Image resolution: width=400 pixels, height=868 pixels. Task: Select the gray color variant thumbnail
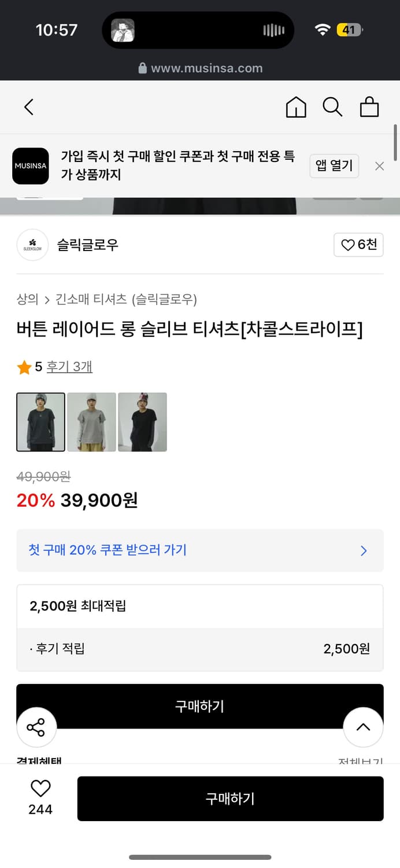pyautogui.click(x=91, y=422)
